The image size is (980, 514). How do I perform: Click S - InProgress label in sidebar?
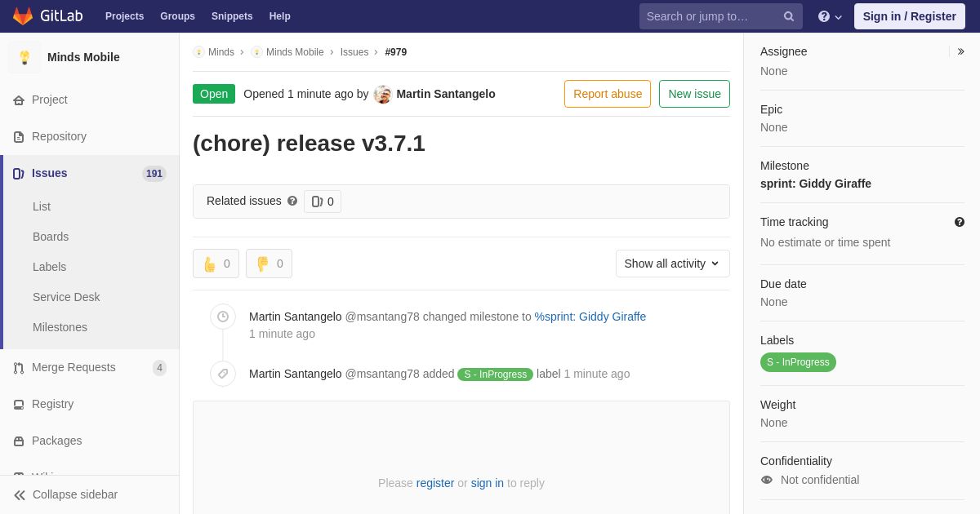click(798, 362)
